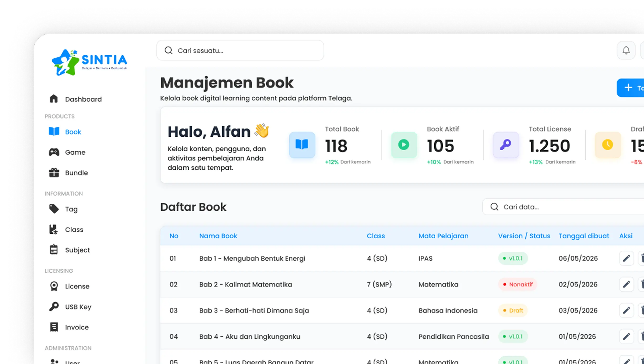Viewport: 644px width, 364px height.
Task: Sort by Nama Book column header
Action: click(218, 236)
